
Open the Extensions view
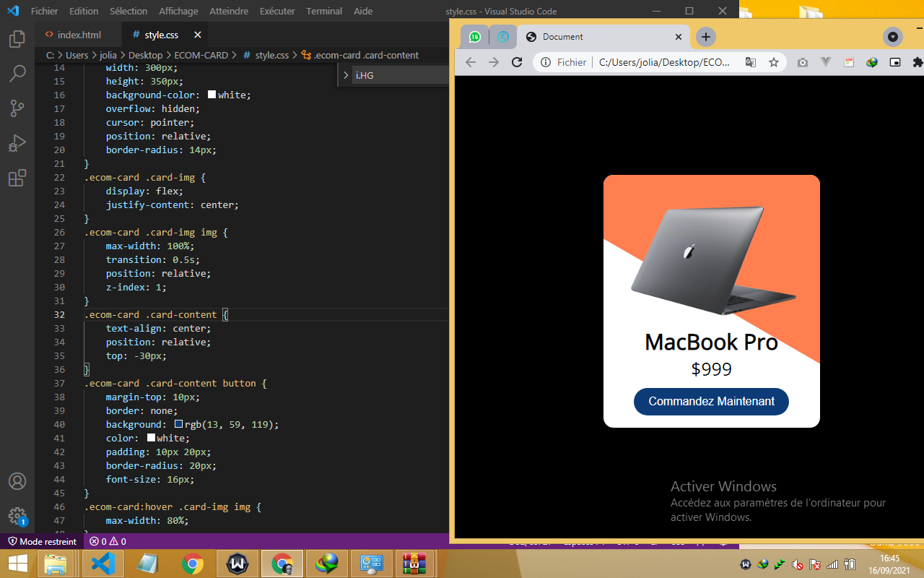17,178
